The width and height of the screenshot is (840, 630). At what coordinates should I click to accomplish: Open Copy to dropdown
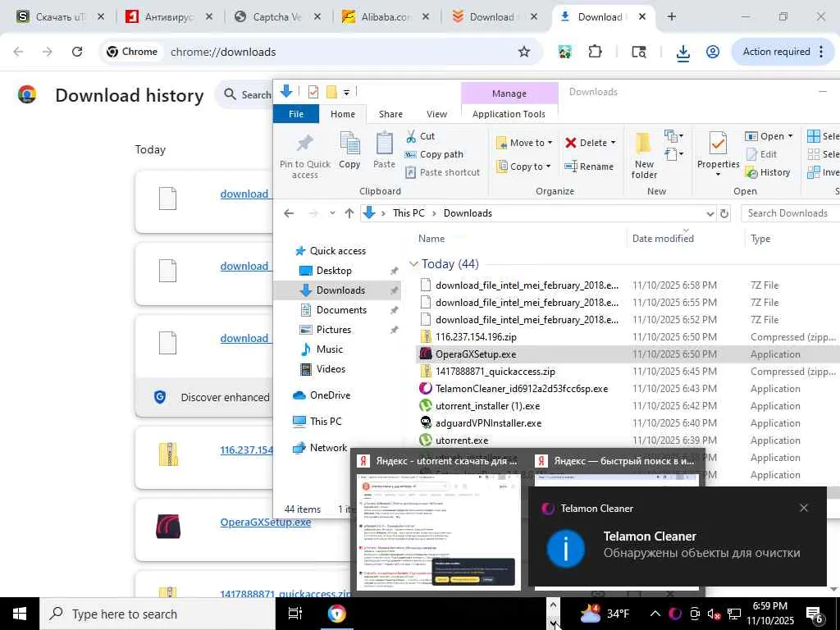pyautogui.click(x=523, y=167)
